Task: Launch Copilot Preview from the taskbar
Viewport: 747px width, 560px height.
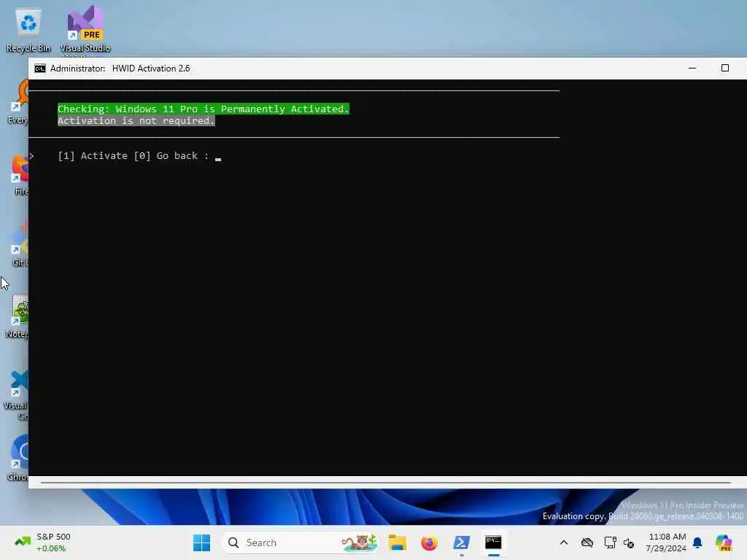Action: click(724, 542)
